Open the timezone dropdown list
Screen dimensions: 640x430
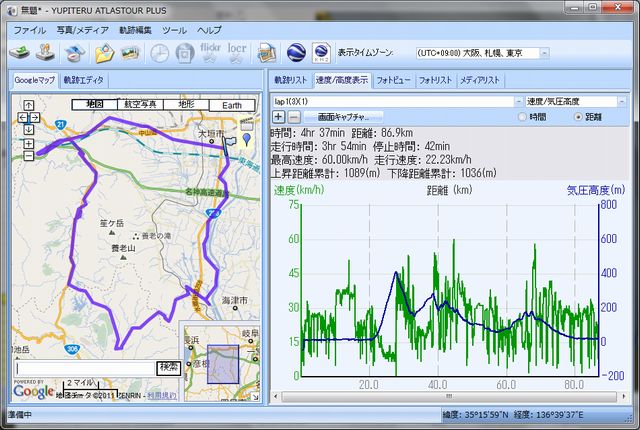tap(544, 53)
